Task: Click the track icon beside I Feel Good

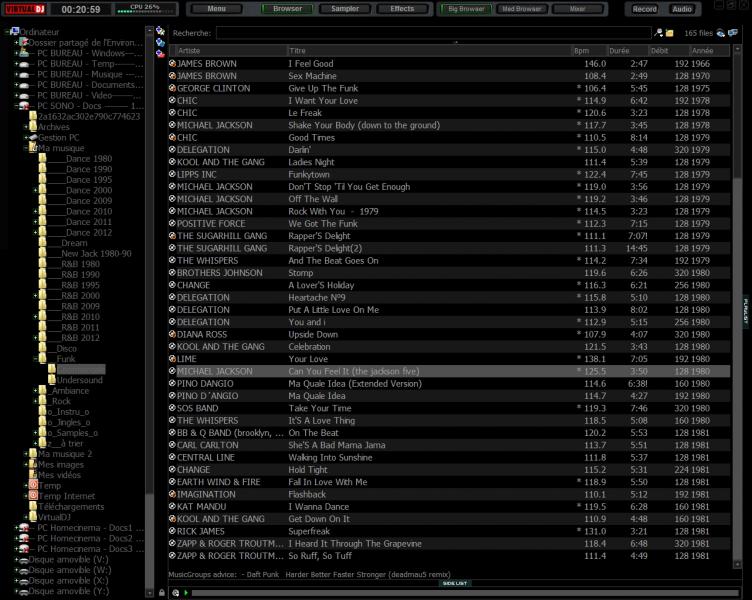Action: click(x=172, y=63)
